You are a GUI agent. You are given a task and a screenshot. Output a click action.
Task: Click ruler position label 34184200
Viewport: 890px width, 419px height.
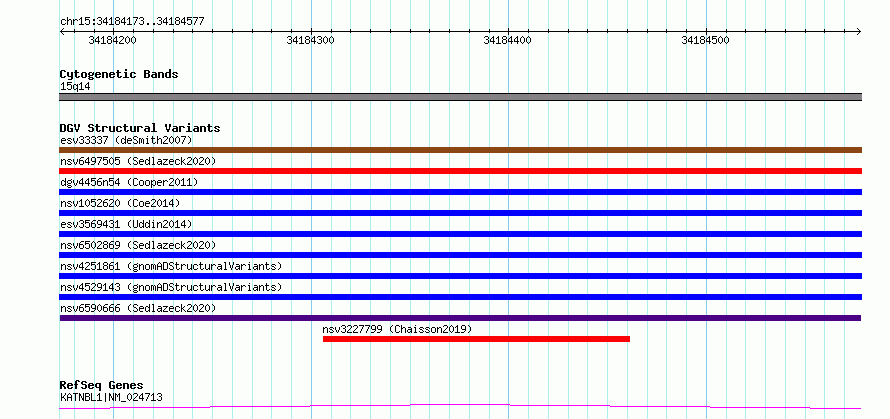pos(112,40)
